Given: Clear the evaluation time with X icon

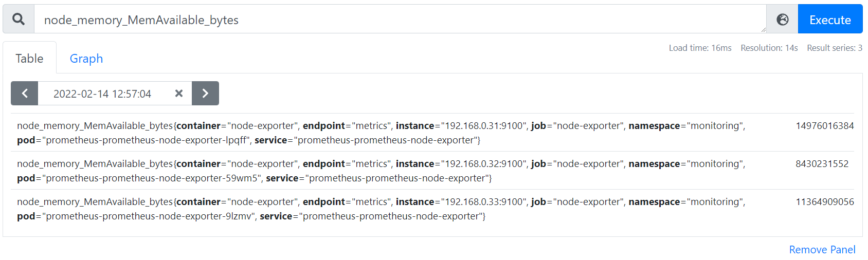Looking at the screenshot, I should [x=179, y=94].
